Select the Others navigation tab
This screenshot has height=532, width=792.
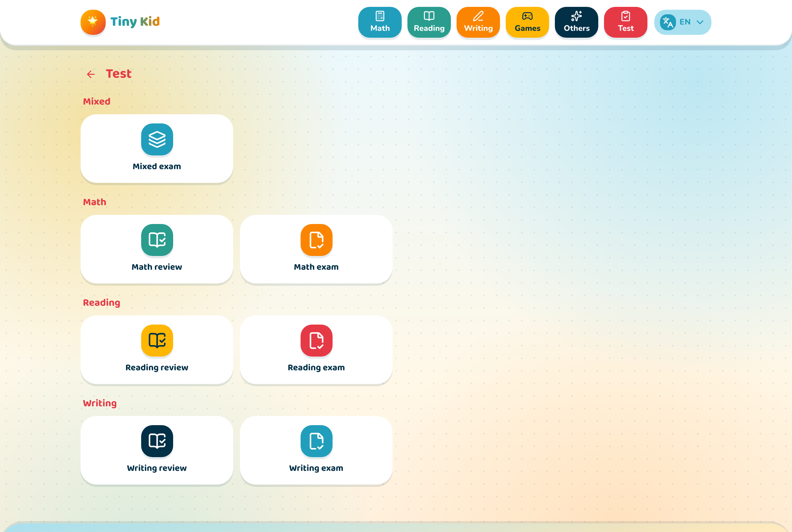[x=577, y=22]
